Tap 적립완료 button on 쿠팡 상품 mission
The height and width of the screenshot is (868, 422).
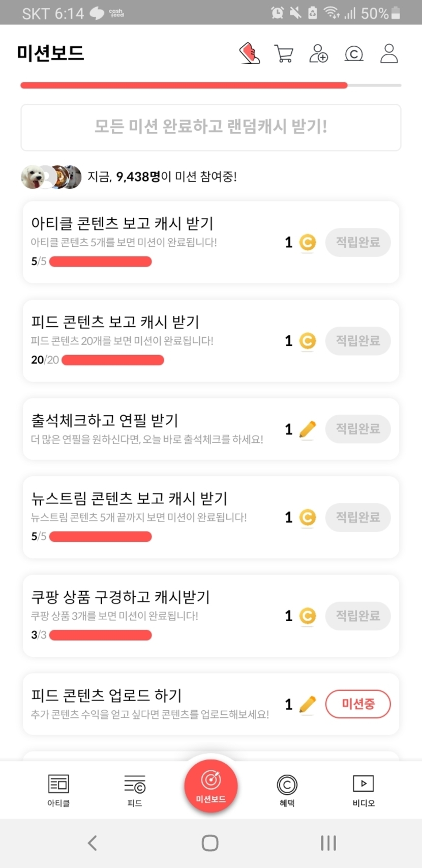358,616
